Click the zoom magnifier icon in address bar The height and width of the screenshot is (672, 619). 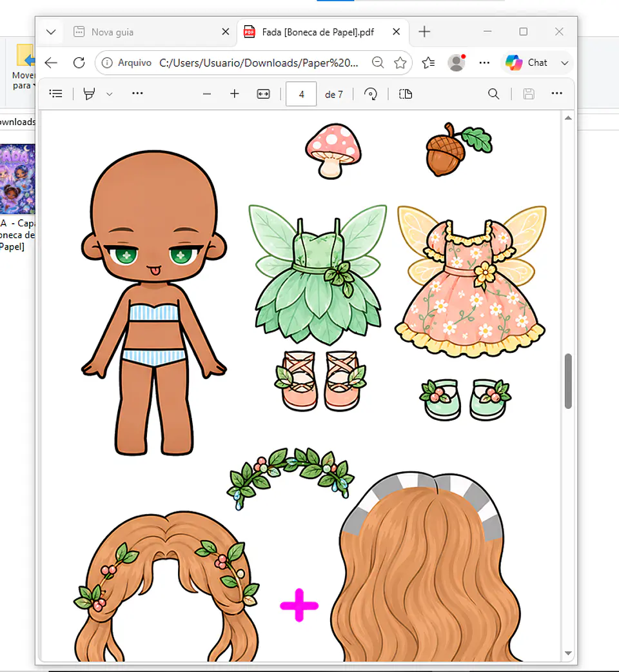pos(377,63)
